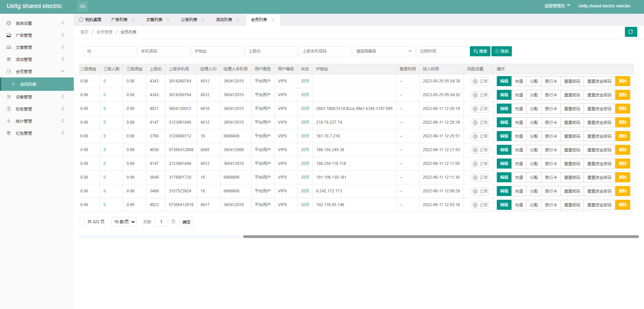Screen dimensions: 644x309
Task: Click the 统计管理 chart icon in sidebar
Action: pos(9,121)
